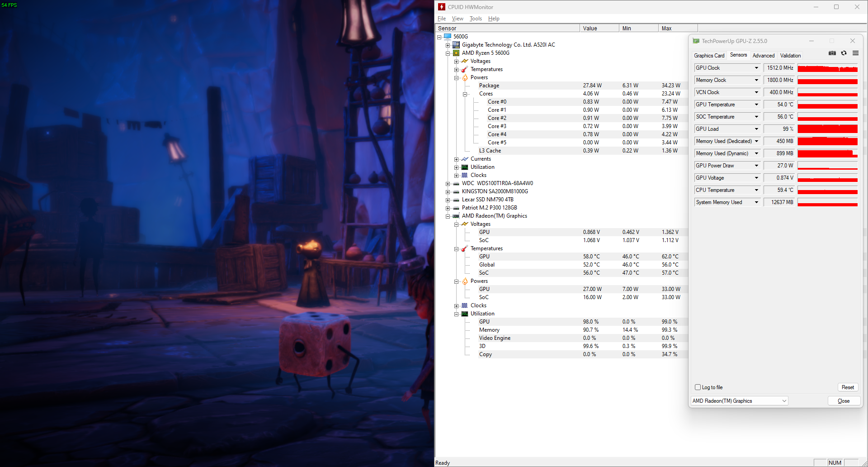Switch to the Advanced tab in GPU-Z

pos(763,56)
